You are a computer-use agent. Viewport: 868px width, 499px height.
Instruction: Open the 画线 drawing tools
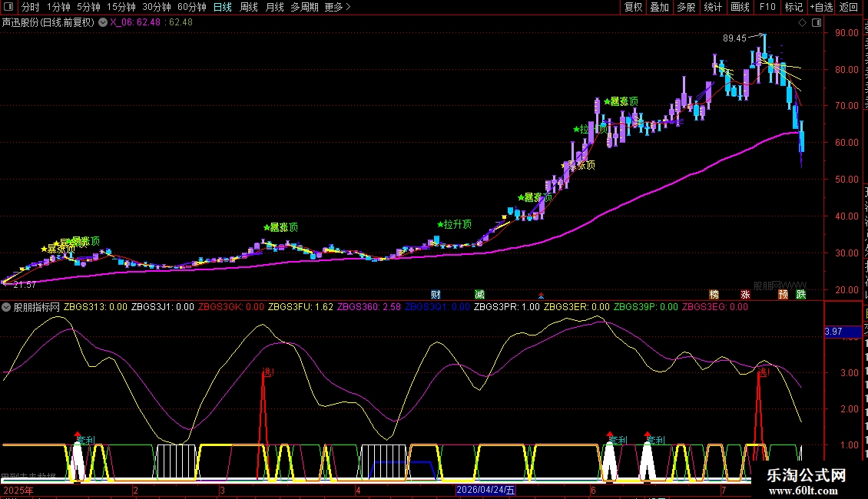pyautogui.click(x=740, y=7)
